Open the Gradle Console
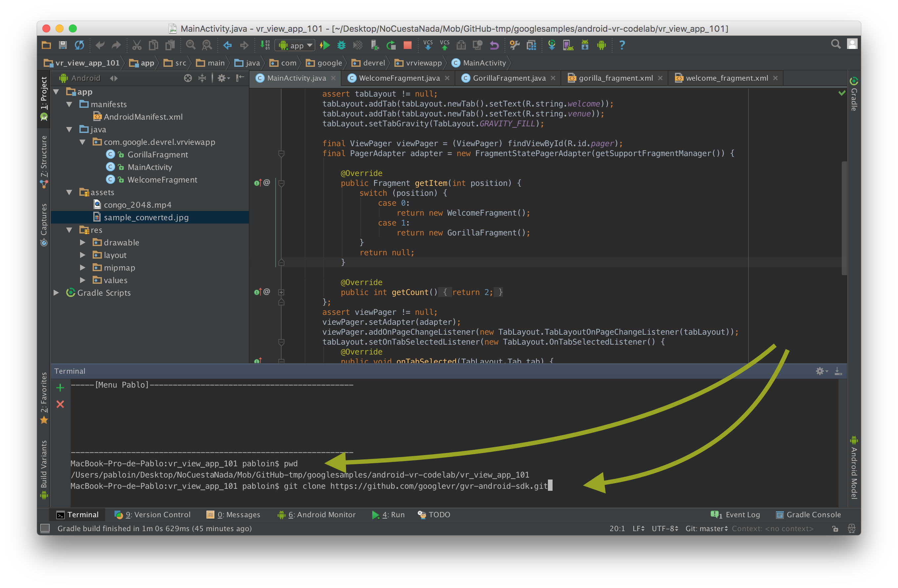898x588 pixels. (x=808, y=515)
